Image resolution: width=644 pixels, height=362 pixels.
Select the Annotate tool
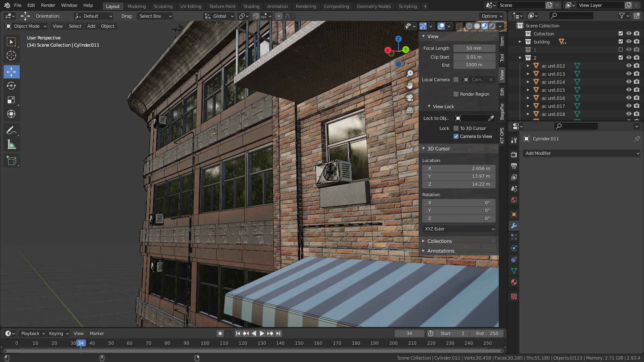[x=11, y=130]
